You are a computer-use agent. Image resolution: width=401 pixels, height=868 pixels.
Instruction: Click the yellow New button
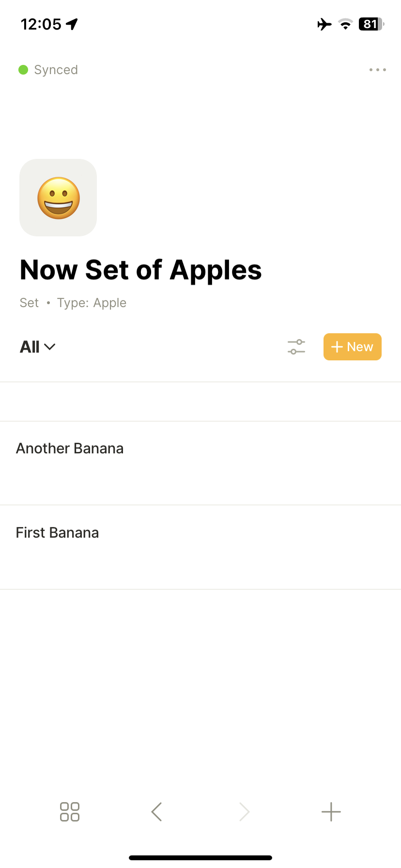pyautogui.click(x=353, y=347)
